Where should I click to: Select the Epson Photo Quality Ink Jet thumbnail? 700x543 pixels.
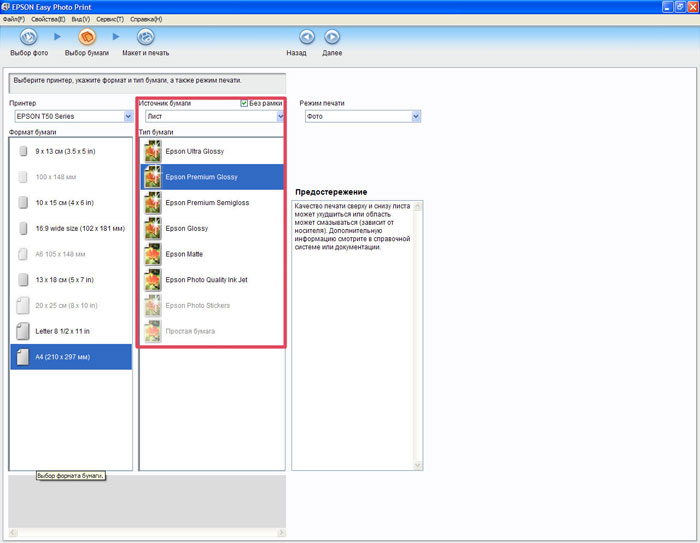pyautogui.click(x=153, y=280)
